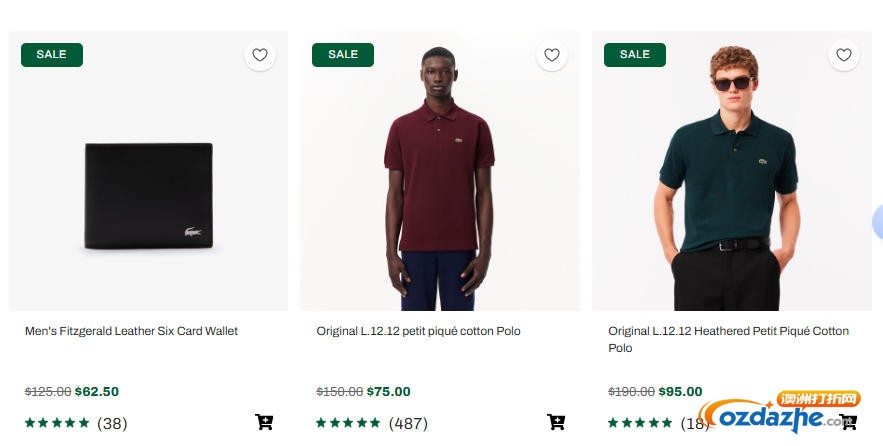The height and width of the screenshot is (446, 883).
Task: Add the Fitzgerald wallet to wishlist
Action: 260,55
